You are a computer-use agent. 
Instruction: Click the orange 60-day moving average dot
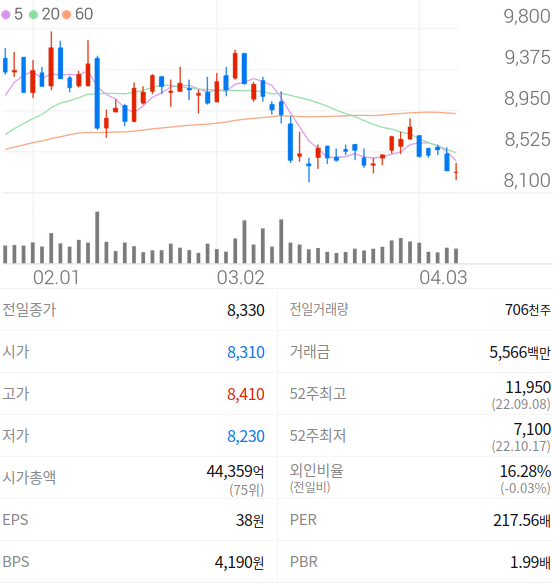(x=67, y=15)
